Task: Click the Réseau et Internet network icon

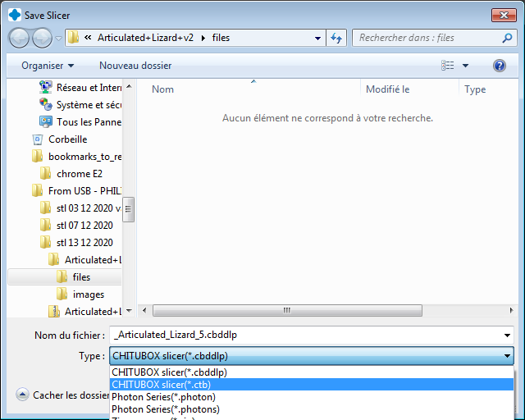Action: click(46, 87)
